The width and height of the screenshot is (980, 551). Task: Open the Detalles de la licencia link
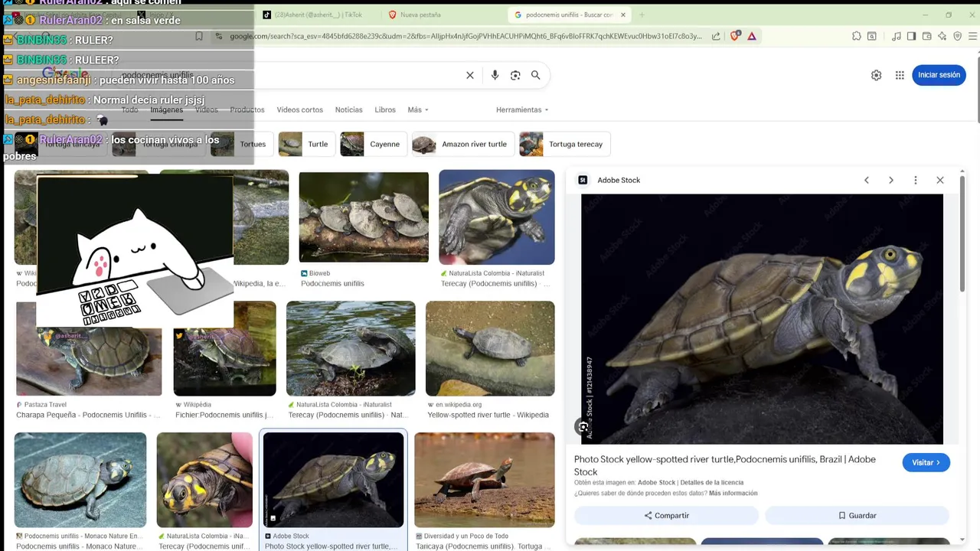(711, 483)
